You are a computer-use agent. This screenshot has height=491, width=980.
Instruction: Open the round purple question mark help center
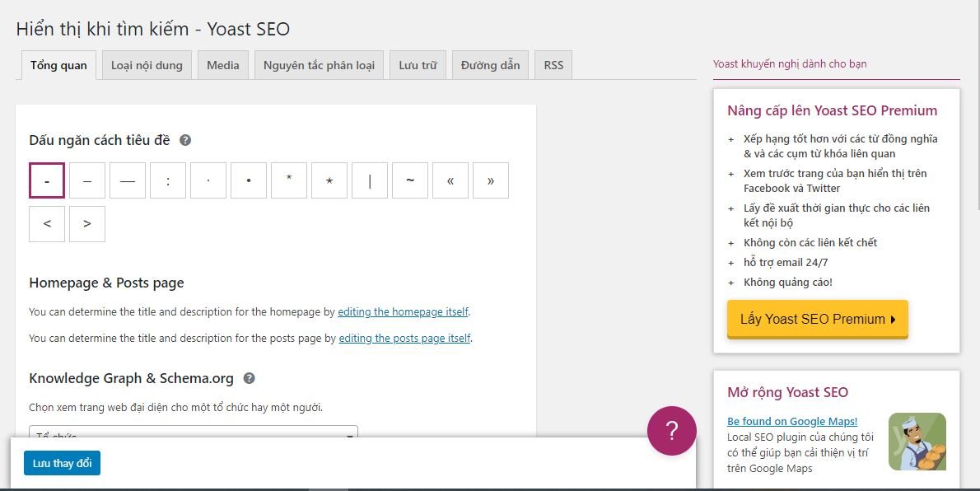(672, 431)
